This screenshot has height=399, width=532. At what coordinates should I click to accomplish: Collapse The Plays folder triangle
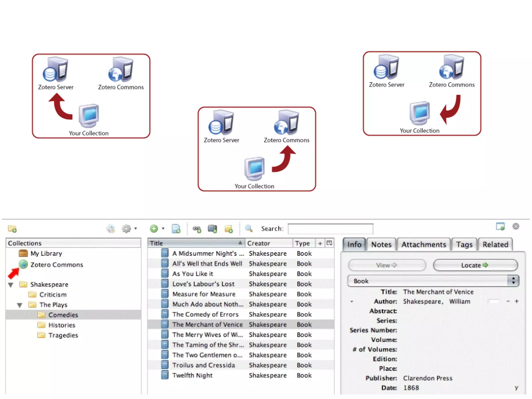click(x=20, y=305)
